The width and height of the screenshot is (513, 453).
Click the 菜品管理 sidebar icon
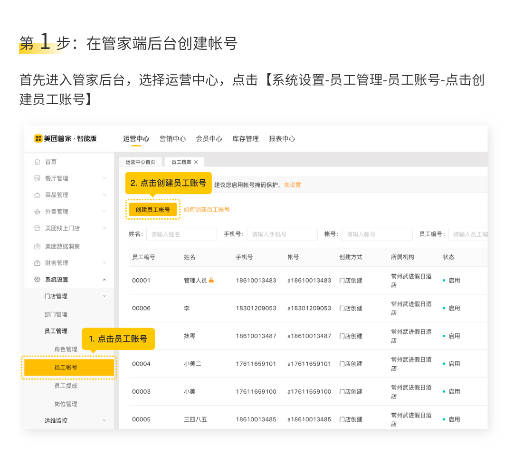[x=37, y=195]
